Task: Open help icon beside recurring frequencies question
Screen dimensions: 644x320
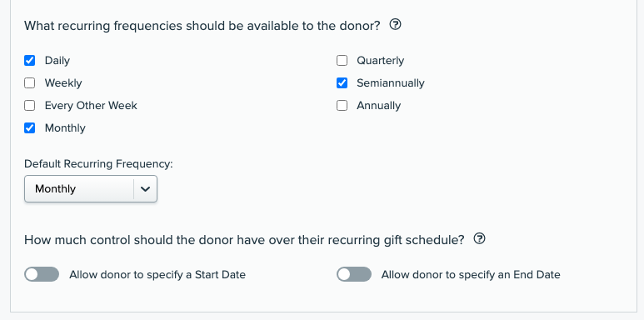Action: click(395, 25)
